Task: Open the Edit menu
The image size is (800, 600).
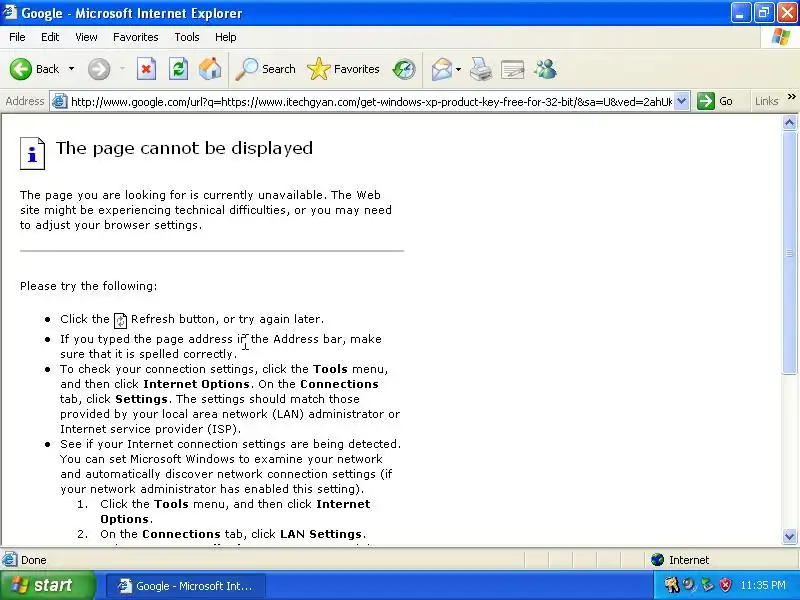Action: 50,37
